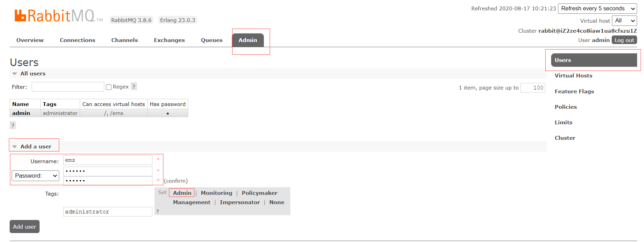Viewport: 644px width, 242px height.
Task: Select the Admin tab
Action: pyautogui.click(x=248, y=40)
